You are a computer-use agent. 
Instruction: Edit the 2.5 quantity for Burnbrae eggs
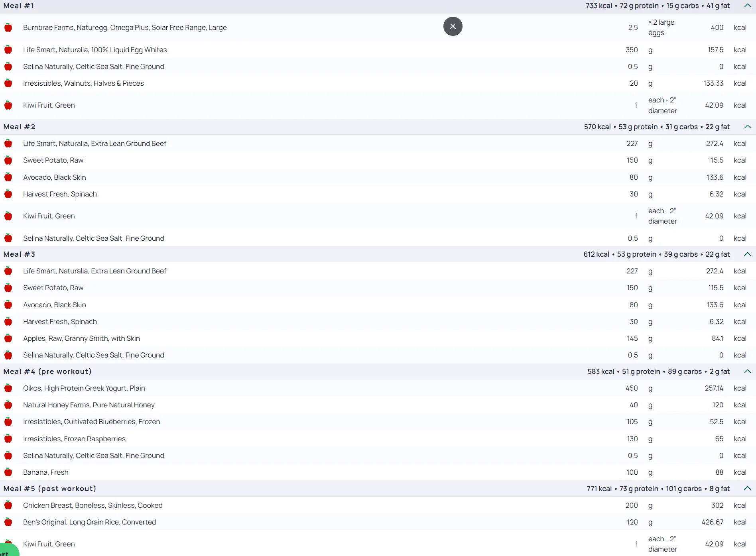[633, 28]
